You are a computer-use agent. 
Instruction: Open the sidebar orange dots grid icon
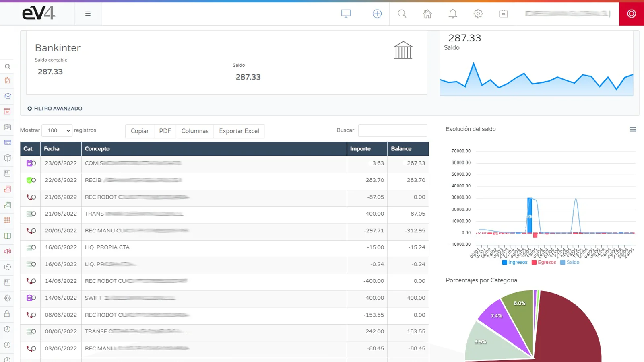[x=7, y=220]
